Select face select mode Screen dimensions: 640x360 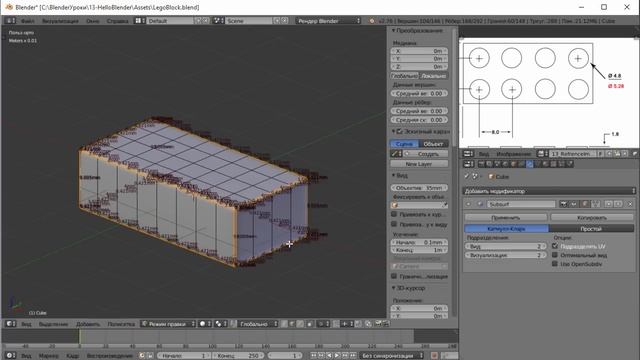point(300,324)
